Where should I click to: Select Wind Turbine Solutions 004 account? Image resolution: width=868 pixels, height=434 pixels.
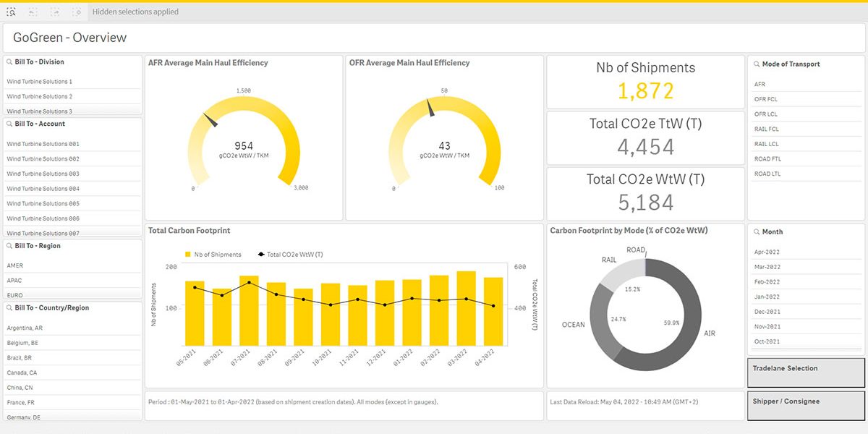click(43, 189)
